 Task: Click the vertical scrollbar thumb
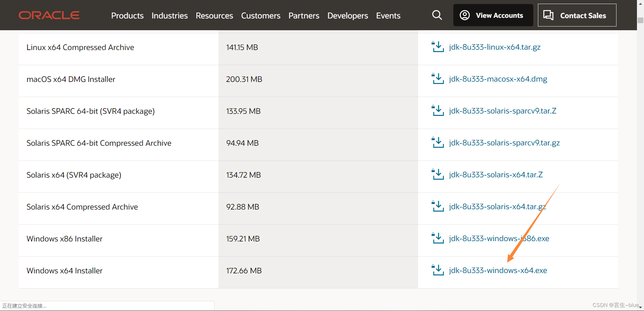(x=640, y=20)
